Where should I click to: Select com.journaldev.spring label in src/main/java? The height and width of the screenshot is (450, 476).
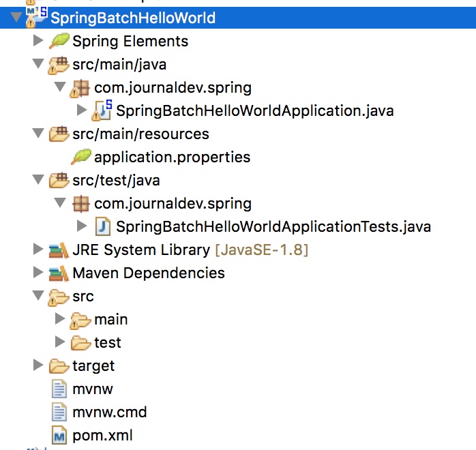pos(173,88)
